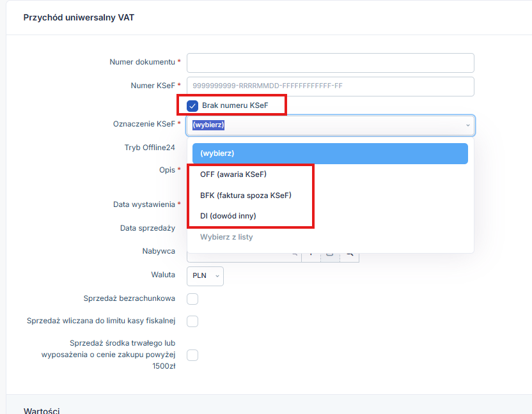The width and height of the screenshot is (532, 414).
Task: Uncheck the Brak numeru KSeF checkbox
Action: 192,106
